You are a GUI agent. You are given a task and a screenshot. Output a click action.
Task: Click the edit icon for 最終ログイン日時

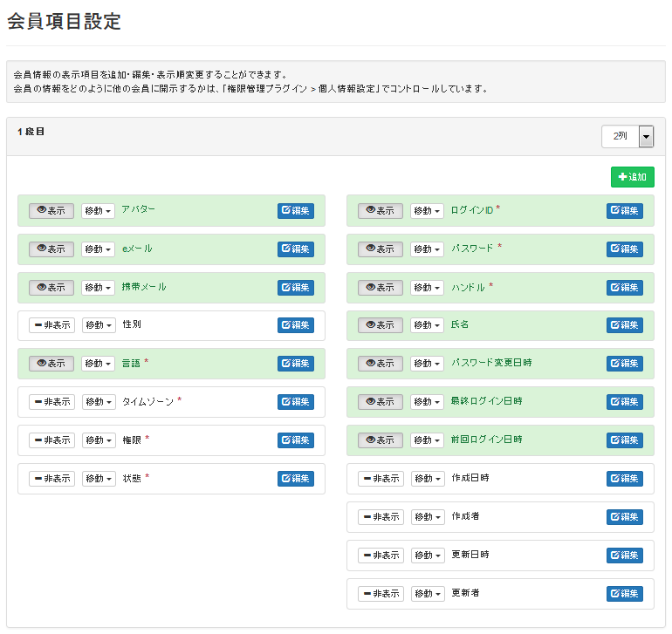[624, 402]
